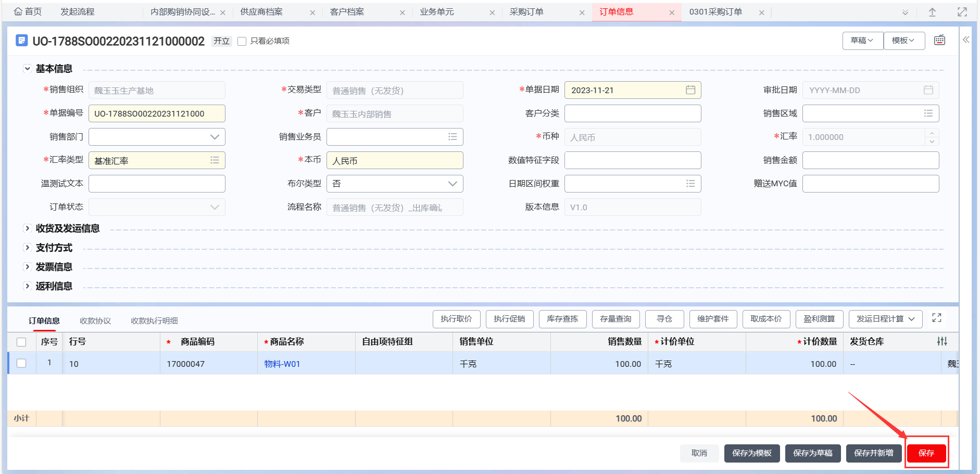
Task: Collapse the right panel with double-arrow icon
Action: point(966,39)
